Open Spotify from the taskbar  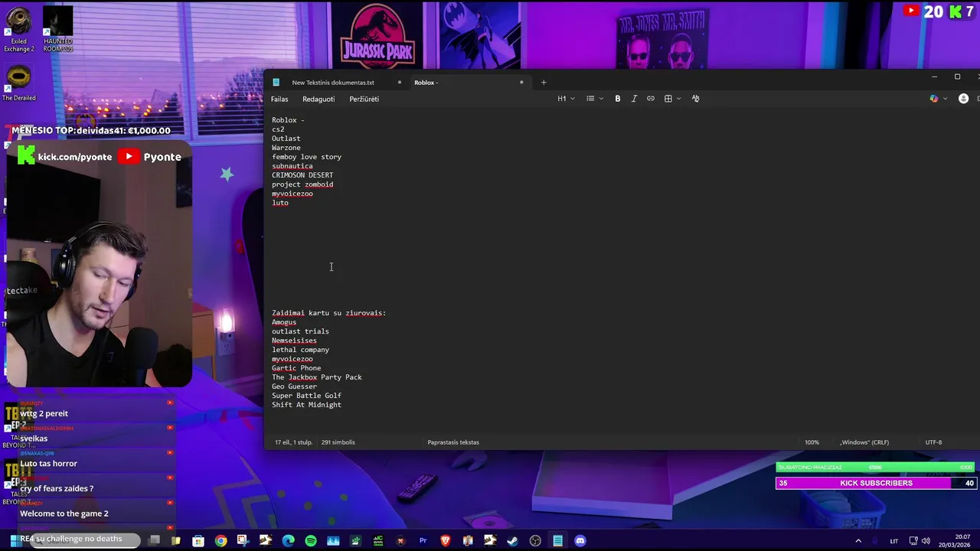tap(310, 541)
